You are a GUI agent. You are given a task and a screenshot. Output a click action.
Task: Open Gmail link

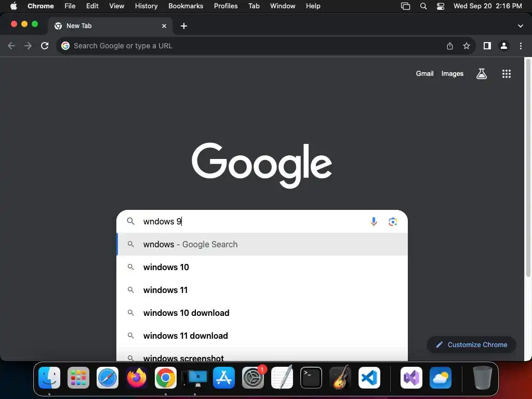(425, 74)
